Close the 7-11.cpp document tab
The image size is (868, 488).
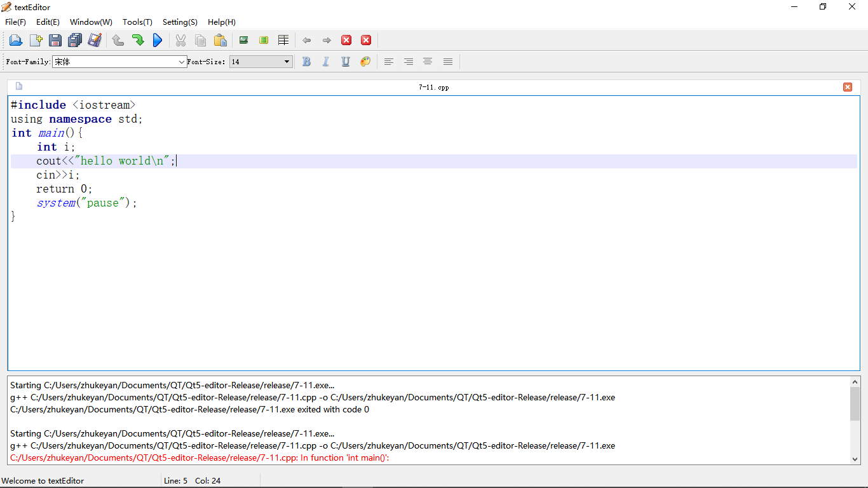[x=848, y=87]
